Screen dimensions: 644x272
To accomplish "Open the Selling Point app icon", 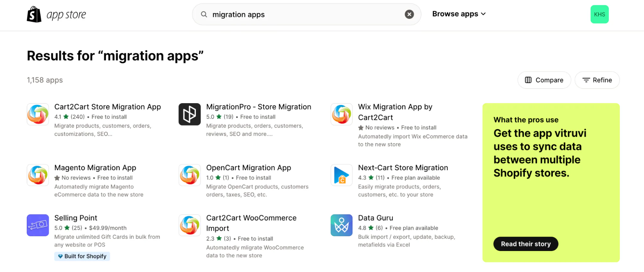I will pos(38,225).
